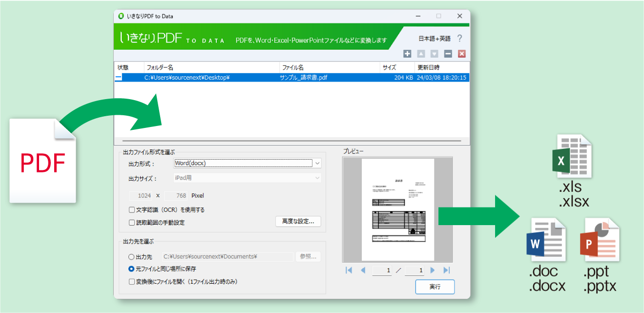Open 高度な設定... dialog
The image size is (644, 313).
click(298, 222)
